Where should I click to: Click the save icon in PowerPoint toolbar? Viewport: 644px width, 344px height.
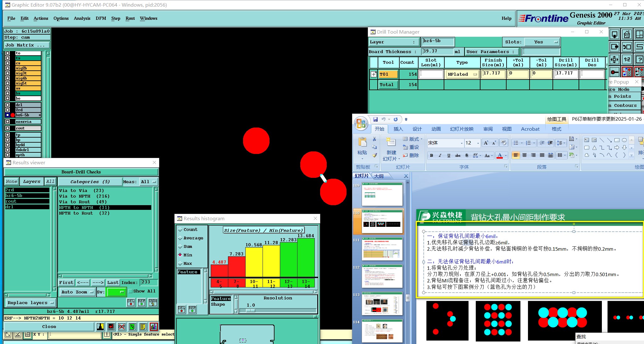[375, 119]
